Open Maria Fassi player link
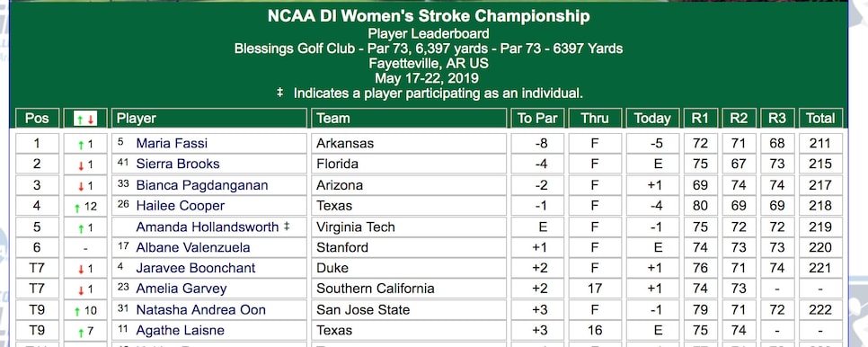This screenshot has height=347, width=868. 172,143
